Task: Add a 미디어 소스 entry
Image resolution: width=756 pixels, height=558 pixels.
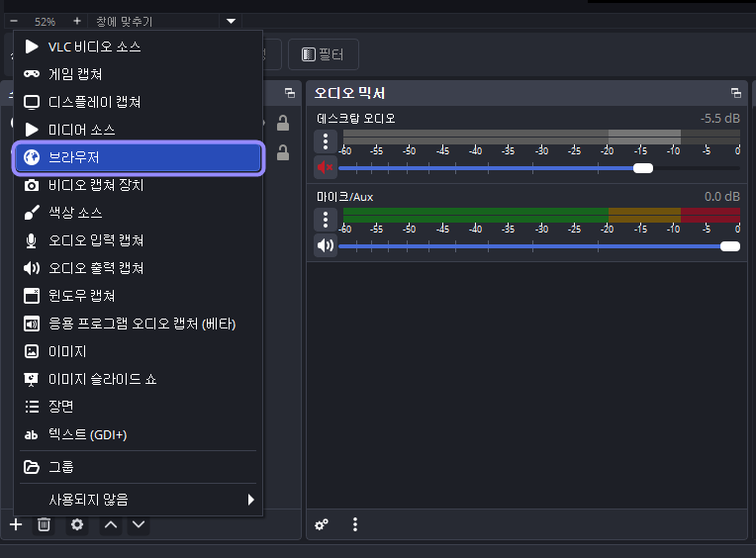Action: [x=138, y=130]
